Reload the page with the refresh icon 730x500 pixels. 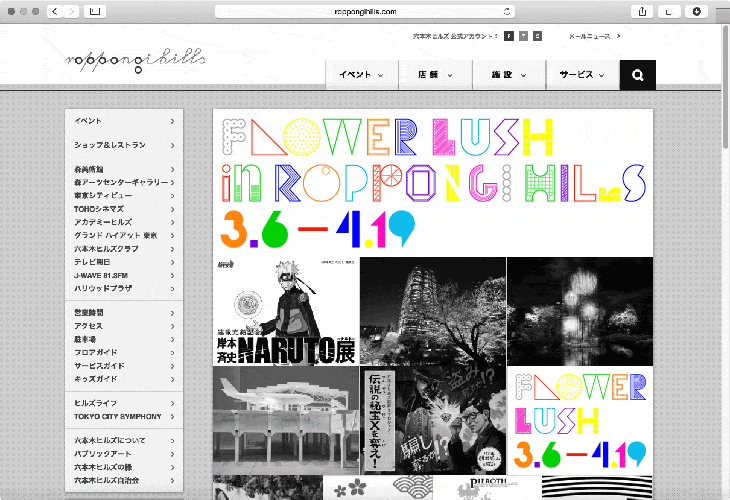[507, 11]
